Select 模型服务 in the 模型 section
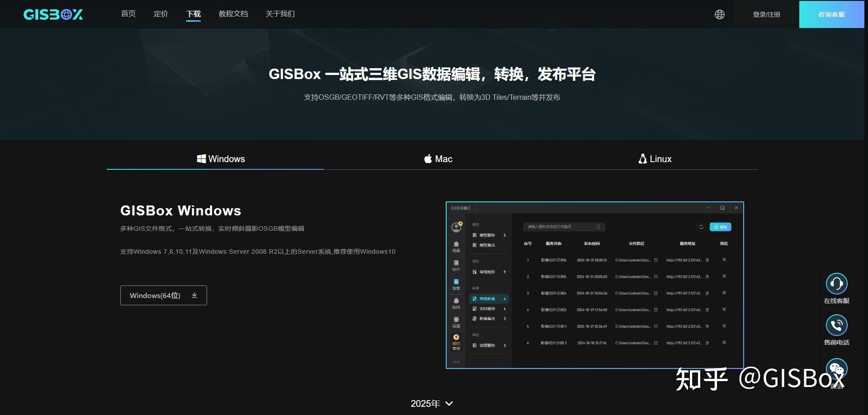 [486, 234]
